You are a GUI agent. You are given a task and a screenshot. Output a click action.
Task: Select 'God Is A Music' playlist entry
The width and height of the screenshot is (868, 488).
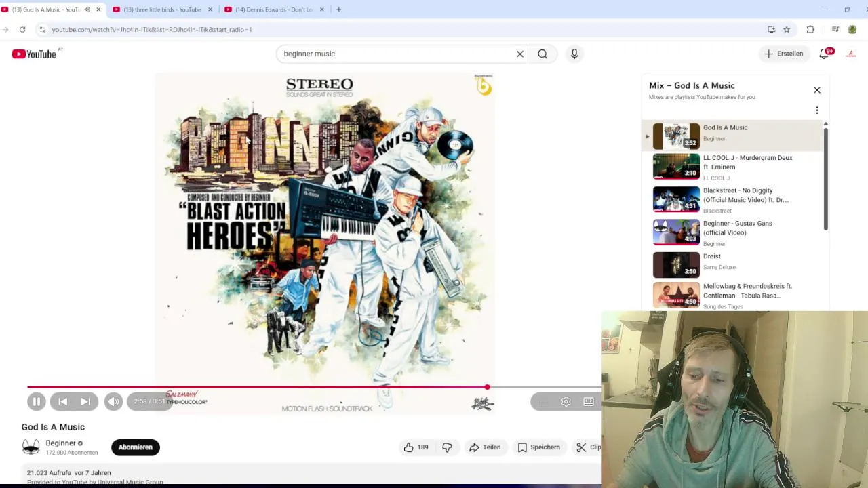732,135
